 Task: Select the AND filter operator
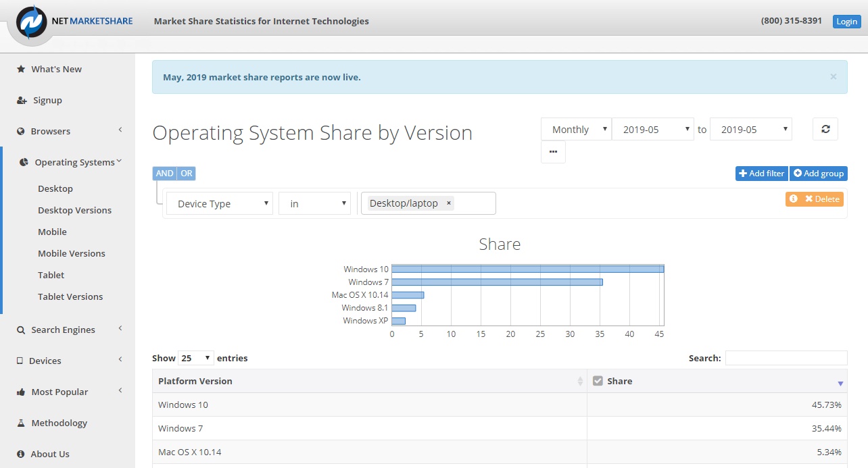(164, 174)
